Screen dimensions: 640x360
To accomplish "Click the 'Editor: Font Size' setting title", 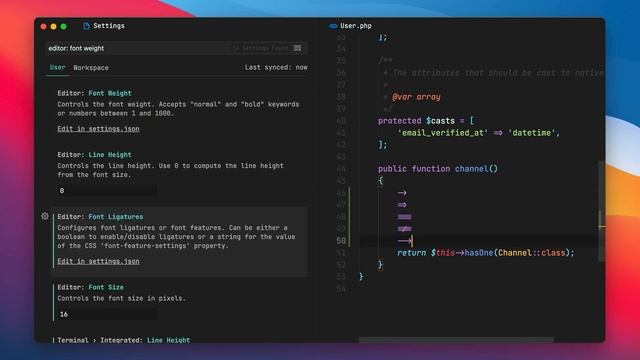I will point(91,287).
